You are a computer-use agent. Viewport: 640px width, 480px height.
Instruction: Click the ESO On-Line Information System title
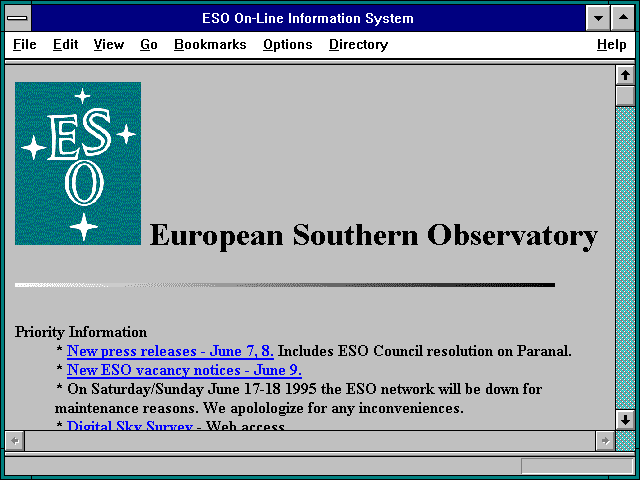click(x=308, y=18)
